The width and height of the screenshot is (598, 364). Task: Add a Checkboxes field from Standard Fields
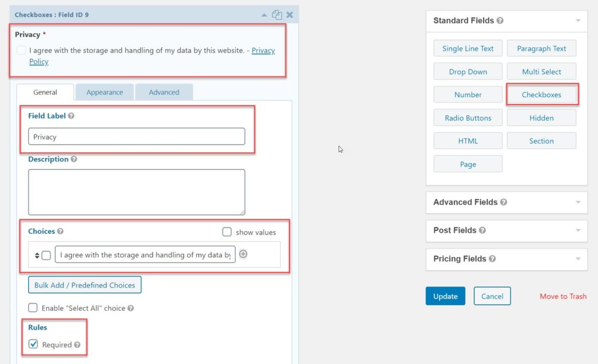click(x=541, y=94)
